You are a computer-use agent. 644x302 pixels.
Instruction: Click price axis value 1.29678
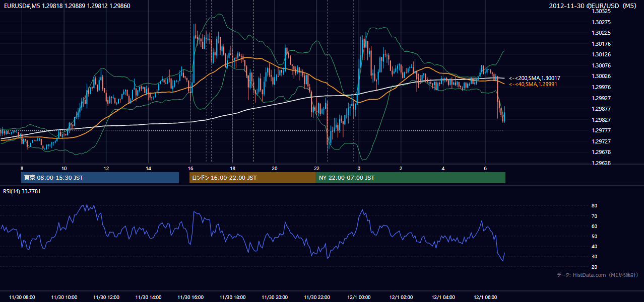click(602, 152)
